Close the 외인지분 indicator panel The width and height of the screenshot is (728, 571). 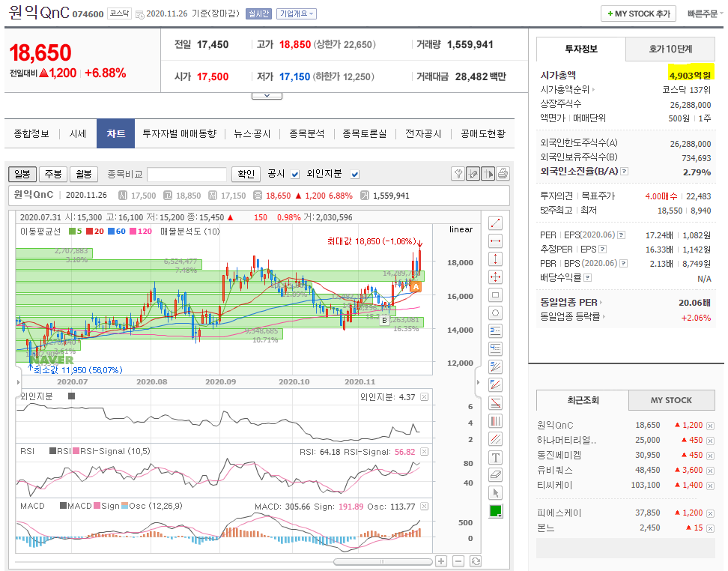[425, 396]
